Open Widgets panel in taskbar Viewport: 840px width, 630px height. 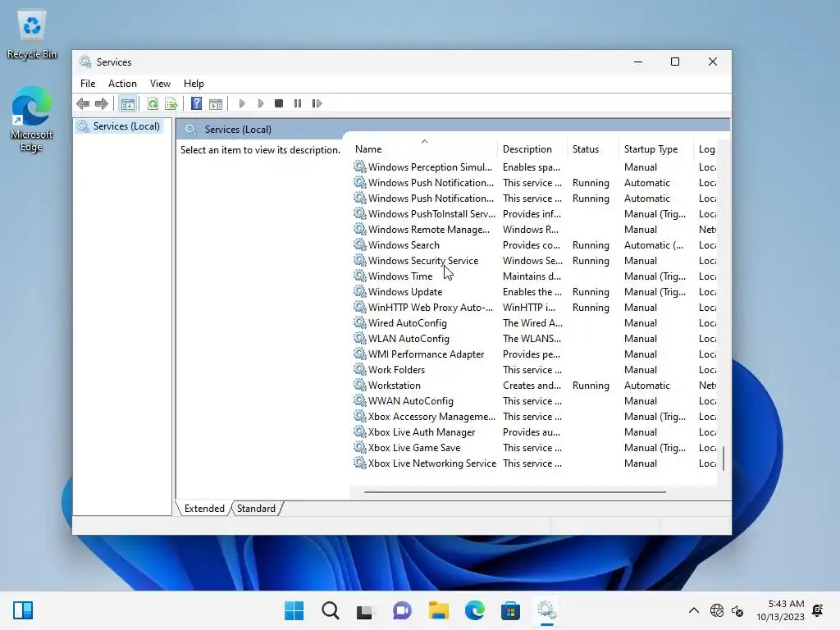tap(23, 610)
